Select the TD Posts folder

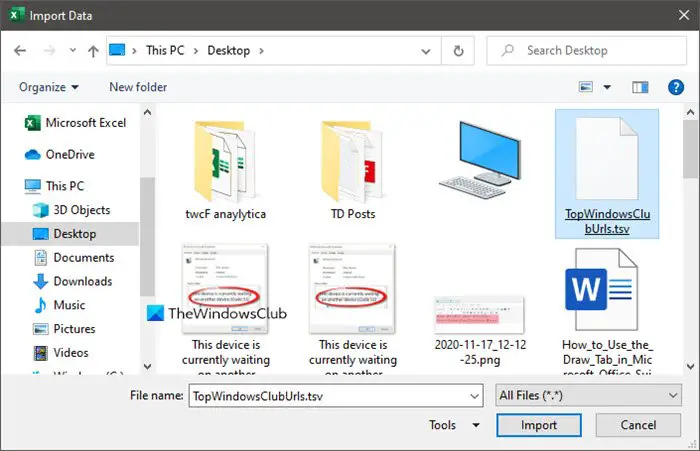(353, 171)
